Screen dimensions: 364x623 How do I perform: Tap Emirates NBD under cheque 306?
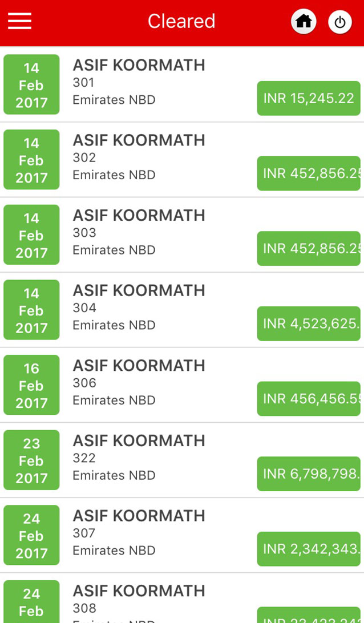point(114,400)
